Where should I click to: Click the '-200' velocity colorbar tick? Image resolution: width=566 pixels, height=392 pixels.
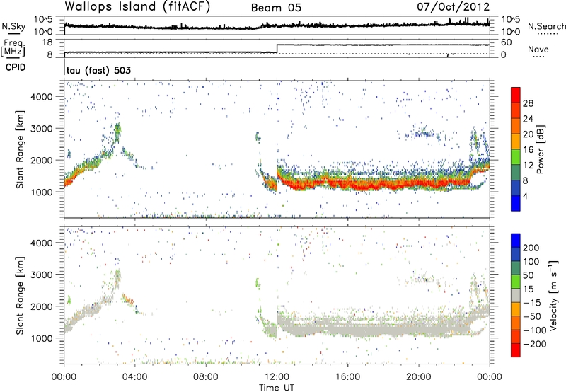pos(535,344)
